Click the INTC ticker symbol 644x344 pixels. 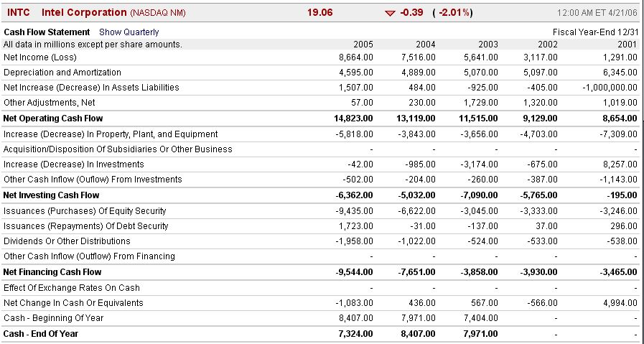tap(18, 13)
